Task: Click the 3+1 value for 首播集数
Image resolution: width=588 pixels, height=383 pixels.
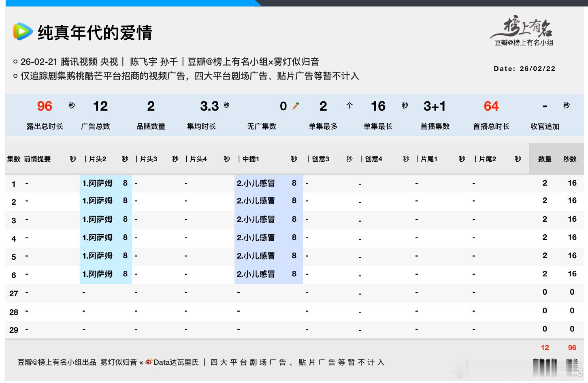Action: tap(435, 106)
